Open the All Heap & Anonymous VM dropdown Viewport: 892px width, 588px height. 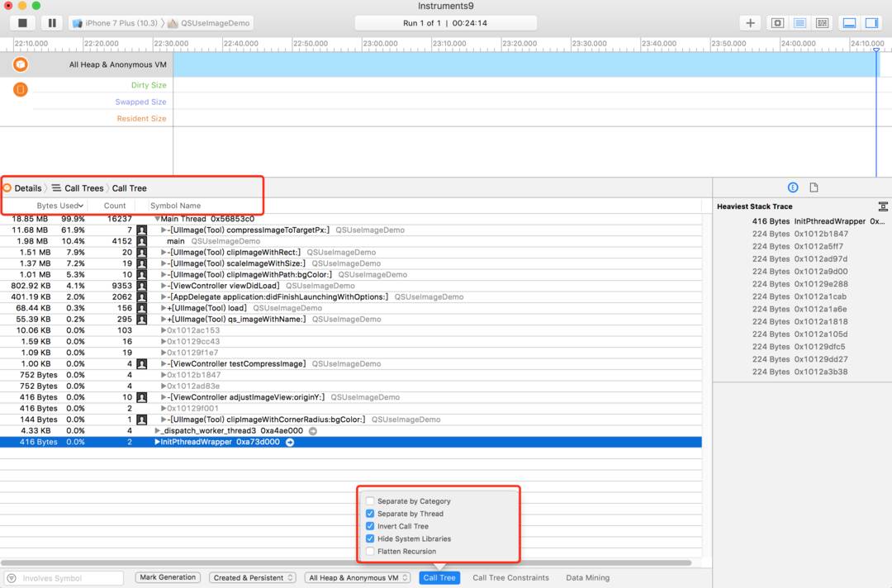(358, 578)
